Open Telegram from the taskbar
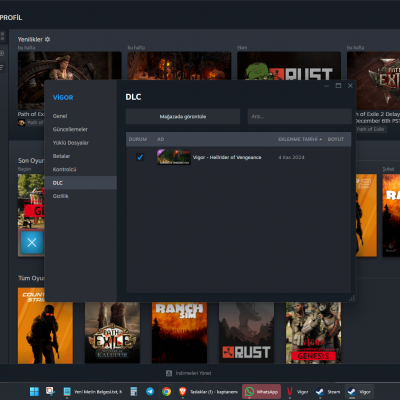The image size is (400, 400). (150, 392)
